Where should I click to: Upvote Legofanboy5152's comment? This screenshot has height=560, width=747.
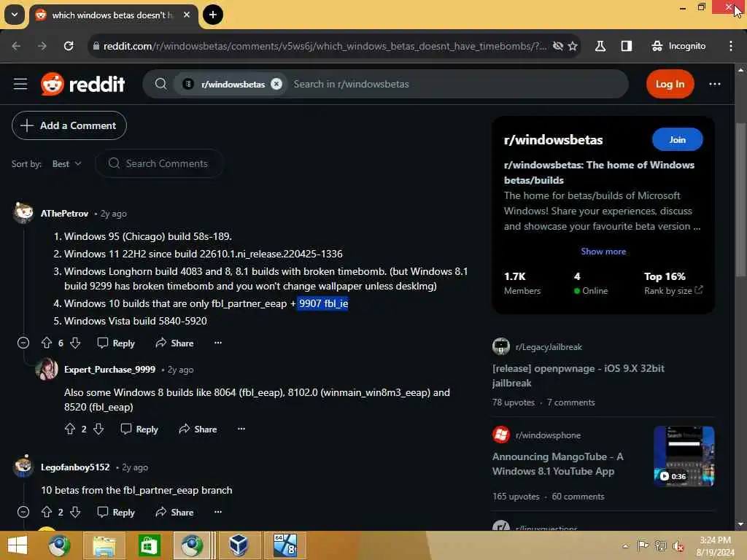click(47, 513)
